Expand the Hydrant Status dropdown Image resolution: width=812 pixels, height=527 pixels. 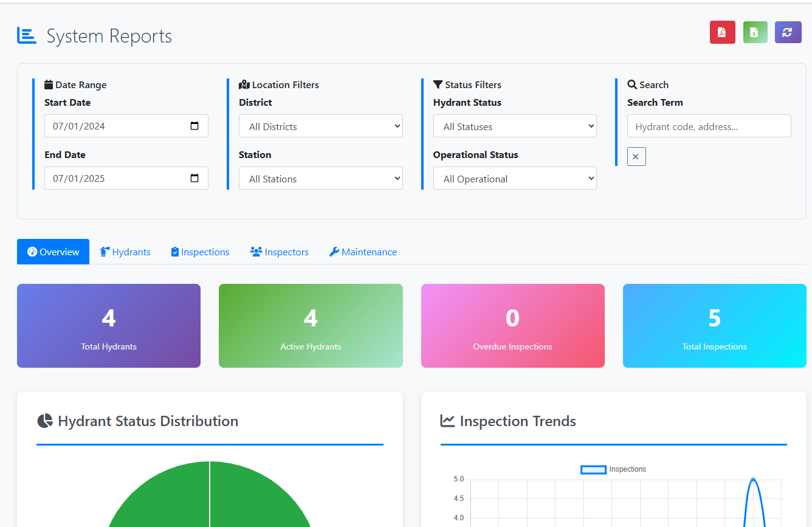tap(514, 126)
